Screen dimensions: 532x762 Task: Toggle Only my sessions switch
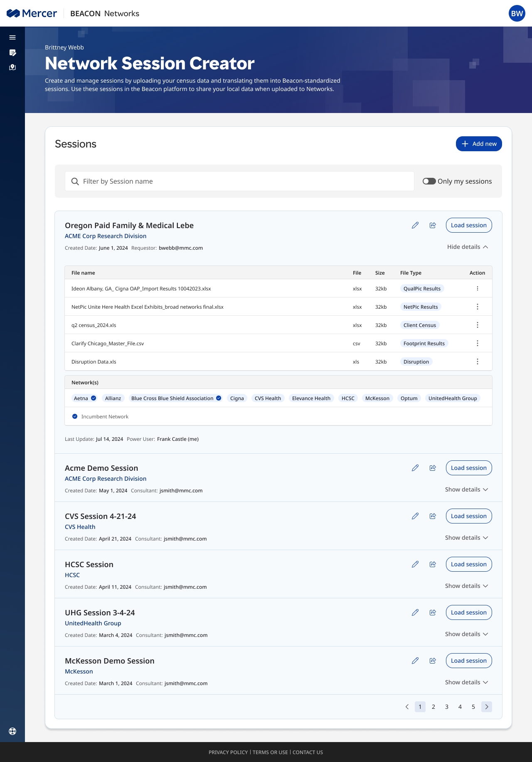click(x=429, y=181)
